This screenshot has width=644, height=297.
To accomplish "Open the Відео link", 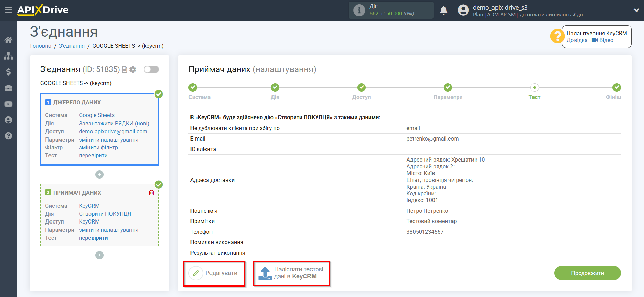I will point(603,40).
